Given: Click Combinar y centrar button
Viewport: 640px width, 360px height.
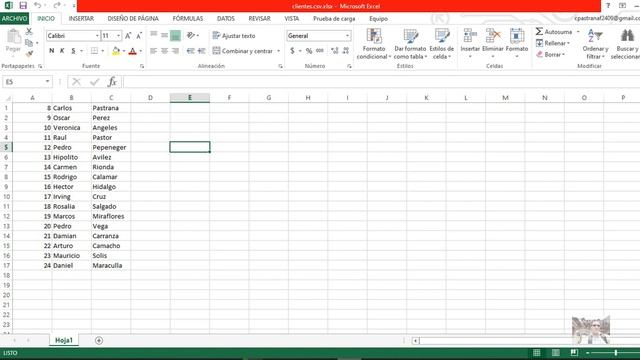Looking at the screenshot, I should pyautogui.click(x=243, y=51).
